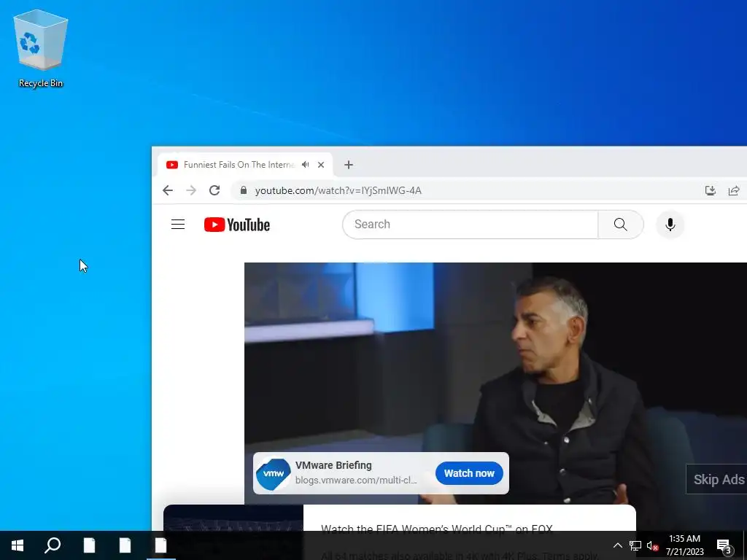Click the first taskbar file icon
The height and width of the screenshot is (560, 747).
[x=89, y=545]
